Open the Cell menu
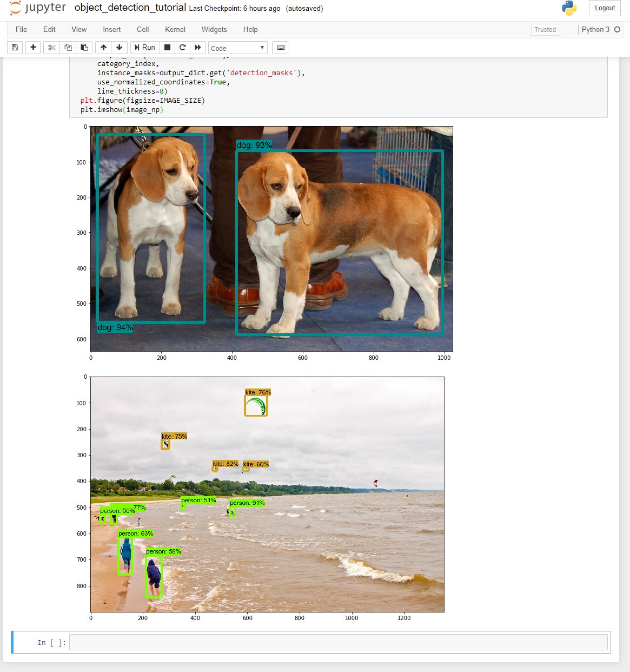 (143, 30)
